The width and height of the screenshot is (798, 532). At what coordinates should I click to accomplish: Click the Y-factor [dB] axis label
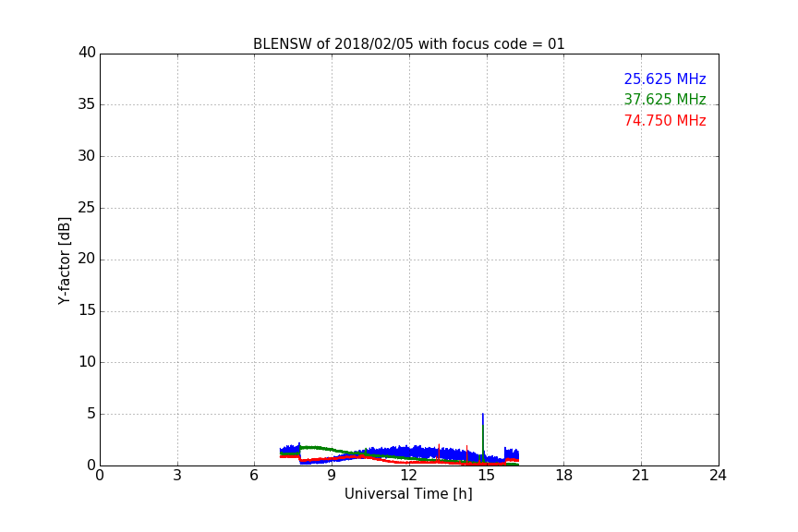[x=64, y=260]
